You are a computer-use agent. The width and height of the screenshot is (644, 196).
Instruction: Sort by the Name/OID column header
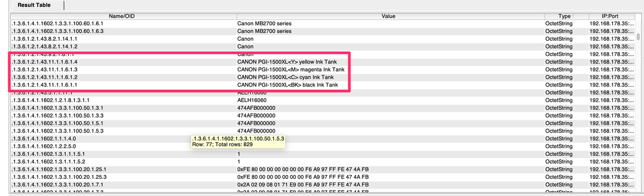point(122,17)
